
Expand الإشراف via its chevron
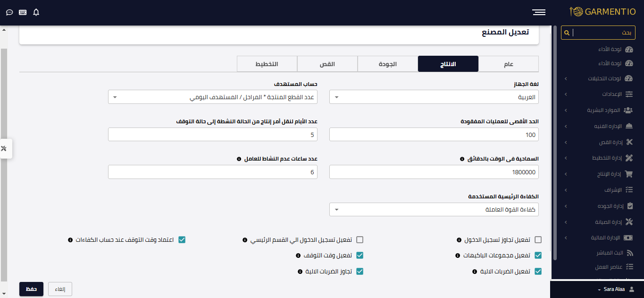pos(566,190)
